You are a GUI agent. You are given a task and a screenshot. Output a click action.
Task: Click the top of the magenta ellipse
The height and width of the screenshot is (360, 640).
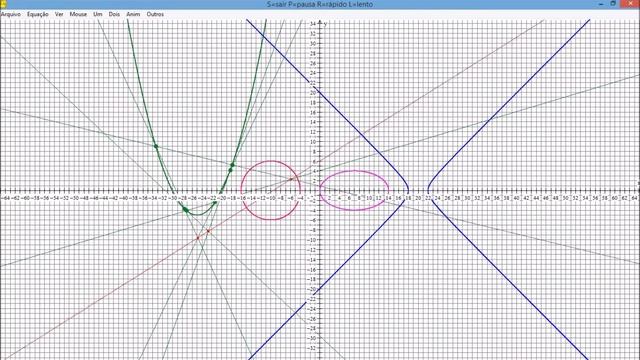tap(354, 171)
